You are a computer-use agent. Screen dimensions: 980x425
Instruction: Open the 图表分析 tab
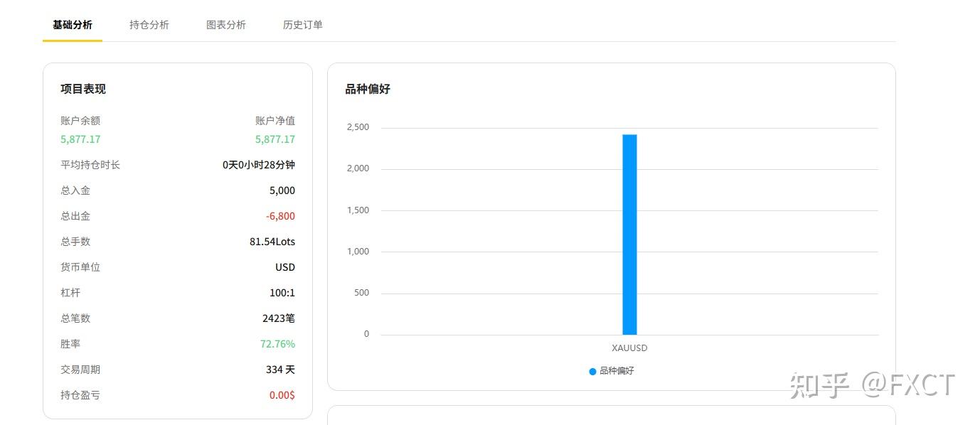point(226,25)
